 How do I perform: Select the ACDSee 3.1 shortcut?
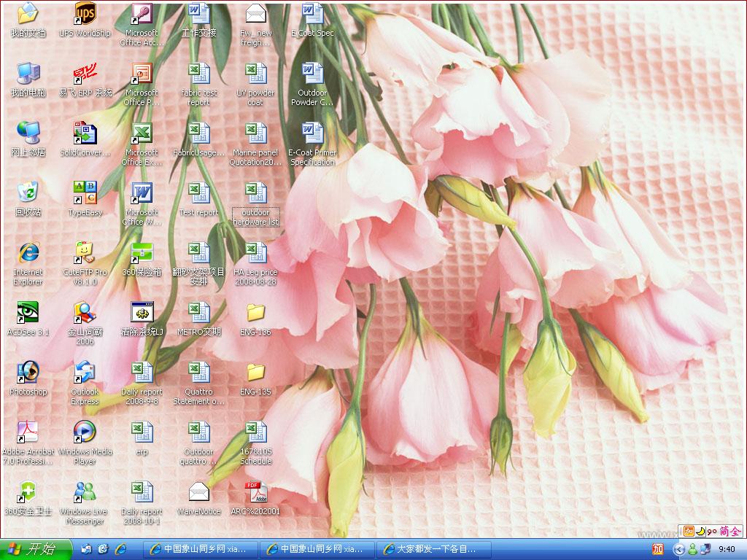tap(28, 319)
